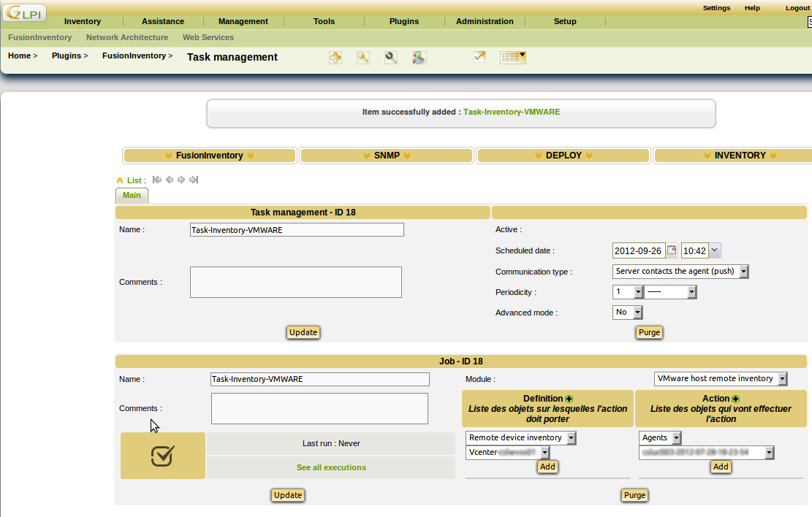Screen dimensions: 812x517
Task: Click the large checkbox job status icon
Action: [x=162, y=456]
